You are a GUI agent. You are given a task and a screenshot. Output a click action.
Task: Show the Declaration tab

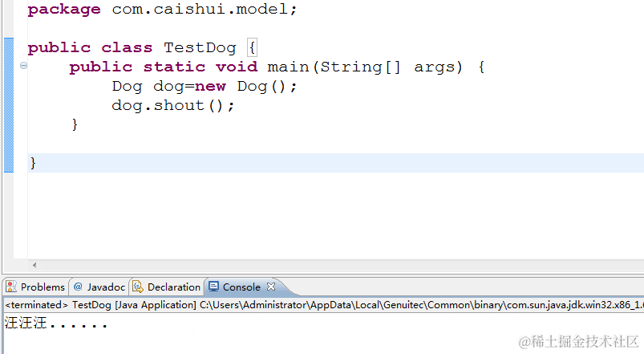pos(167,287)
